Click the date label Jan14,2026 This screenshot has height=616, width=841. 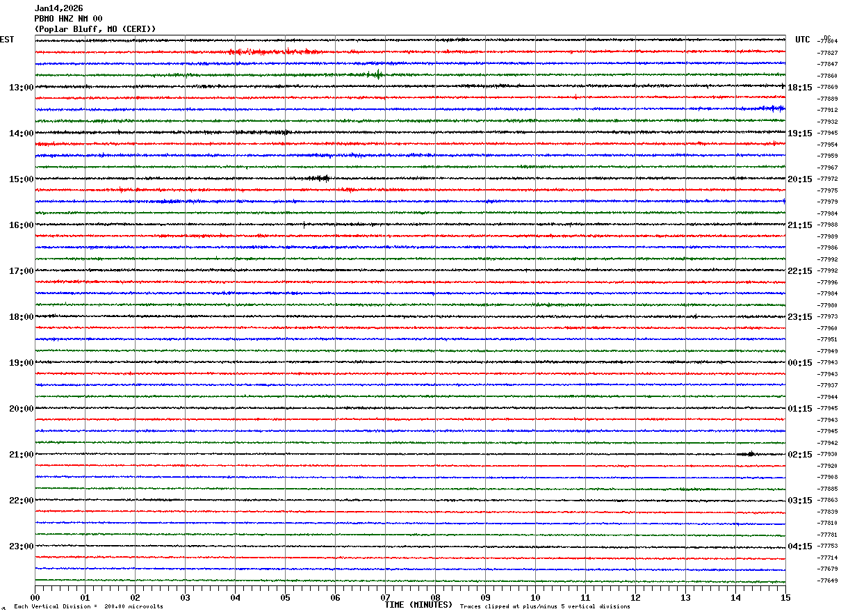click(59, 8)
